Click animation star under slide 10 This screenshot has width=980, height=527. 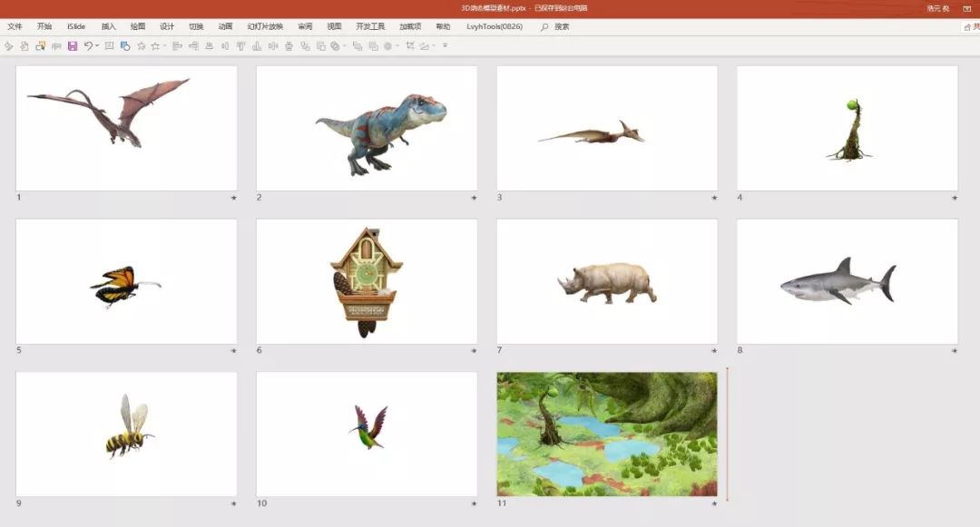pyautogui.click(x=474, y=503)
